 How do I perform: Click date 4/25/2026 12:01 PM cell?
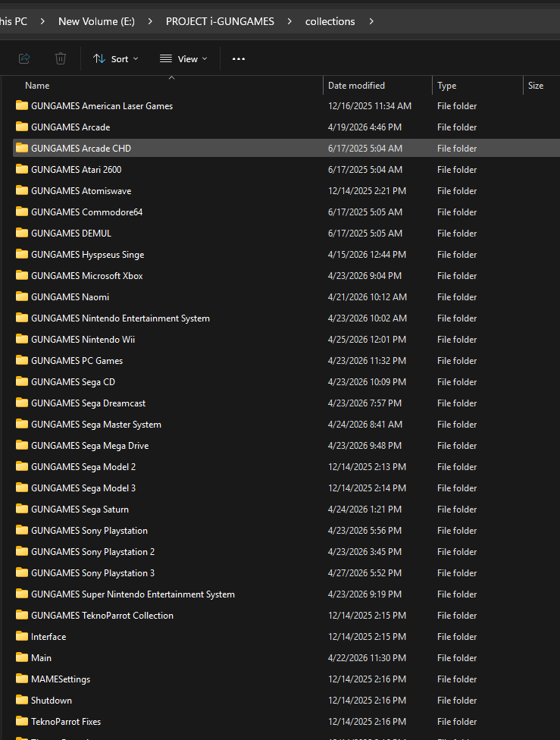367,340
